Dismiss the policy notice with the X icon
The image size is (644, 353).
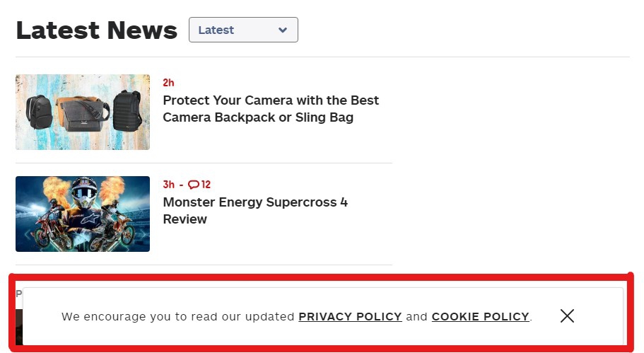tap(567, 316)
